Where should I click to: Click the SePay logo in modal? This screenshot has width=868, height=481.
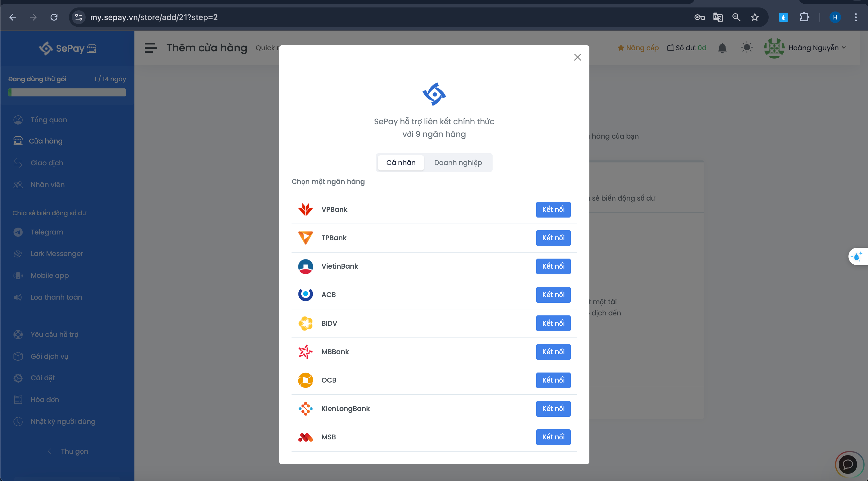point(434,94)
